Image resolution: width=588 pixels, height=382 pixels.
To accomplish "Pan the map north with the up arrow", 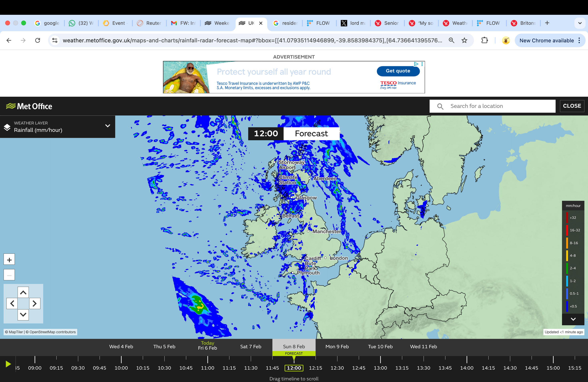I will tap(23, 292).
